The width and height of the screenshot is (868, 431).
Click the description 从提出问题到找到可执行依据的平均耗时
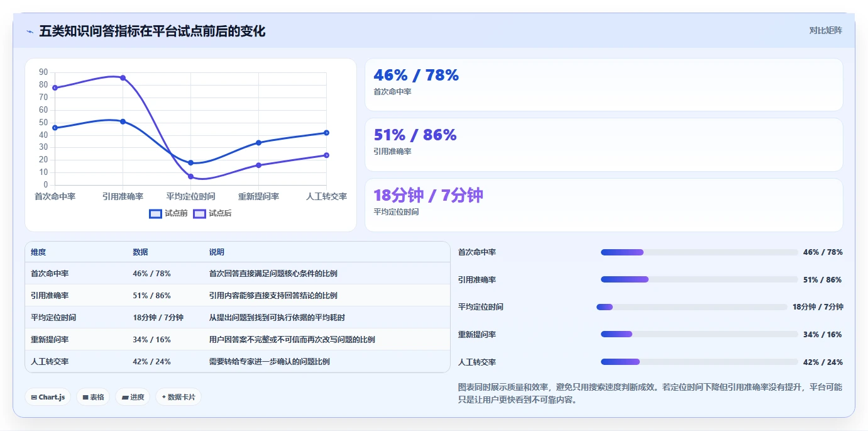tap(277, 318)
